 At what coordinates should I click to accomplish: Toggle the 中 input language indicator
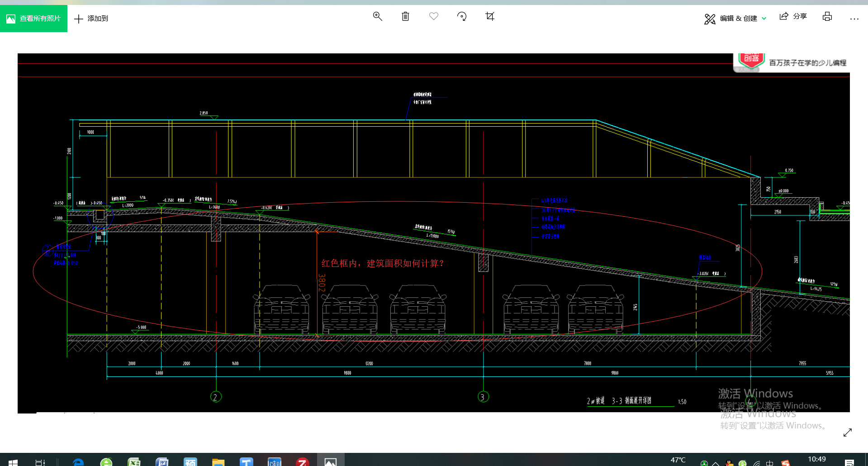coord(769,463)
